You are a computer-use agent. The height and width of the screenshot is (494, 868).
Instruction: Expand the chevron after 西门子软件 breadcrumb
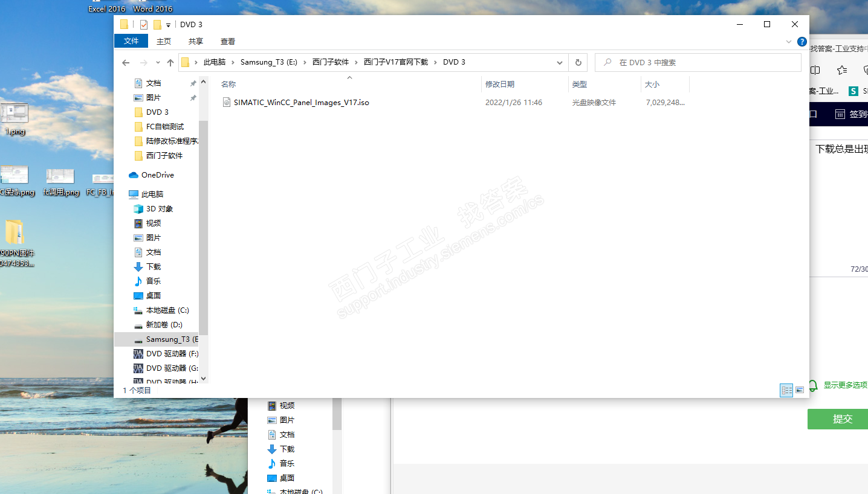point(357,62)
